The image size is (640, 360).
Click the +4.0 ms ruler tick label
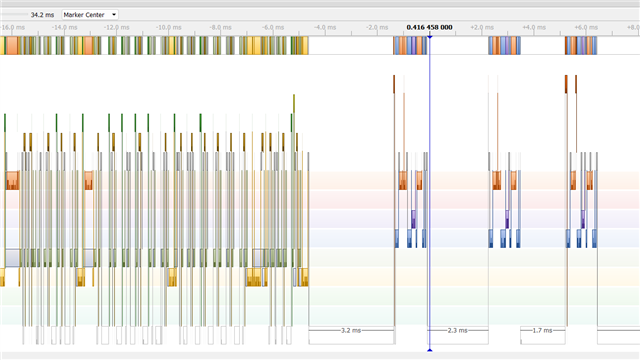534,27
